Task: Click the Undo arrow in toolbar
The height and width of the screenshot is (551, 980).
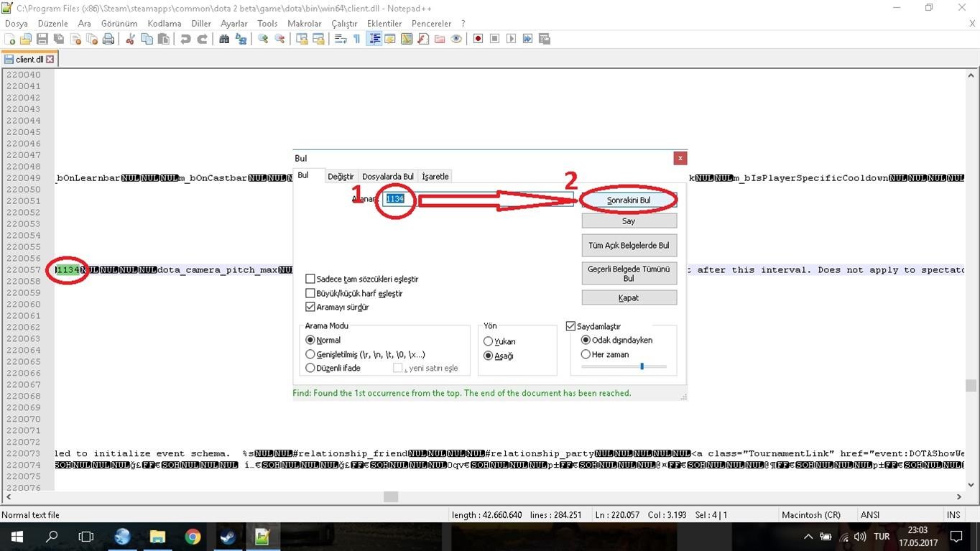Action: click(x=185, y=39)
